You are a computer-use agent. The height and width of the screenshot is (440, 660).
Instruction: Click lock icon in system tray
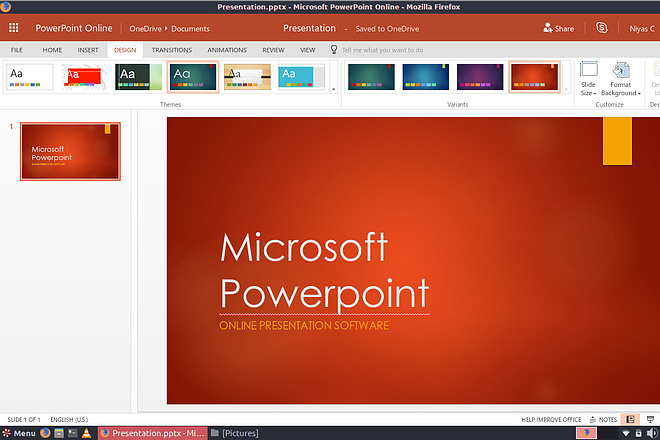[639, 433]
